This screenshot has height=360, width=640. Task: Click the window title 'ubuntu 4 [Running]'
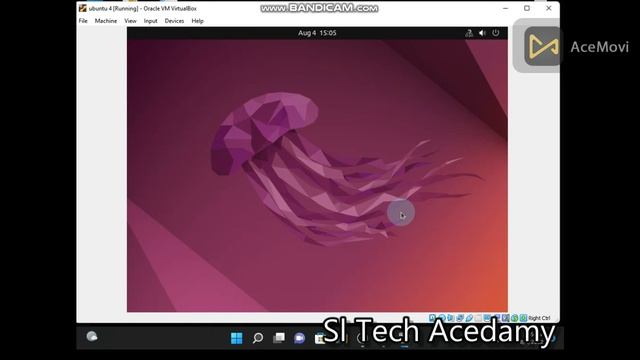(113, 9)
